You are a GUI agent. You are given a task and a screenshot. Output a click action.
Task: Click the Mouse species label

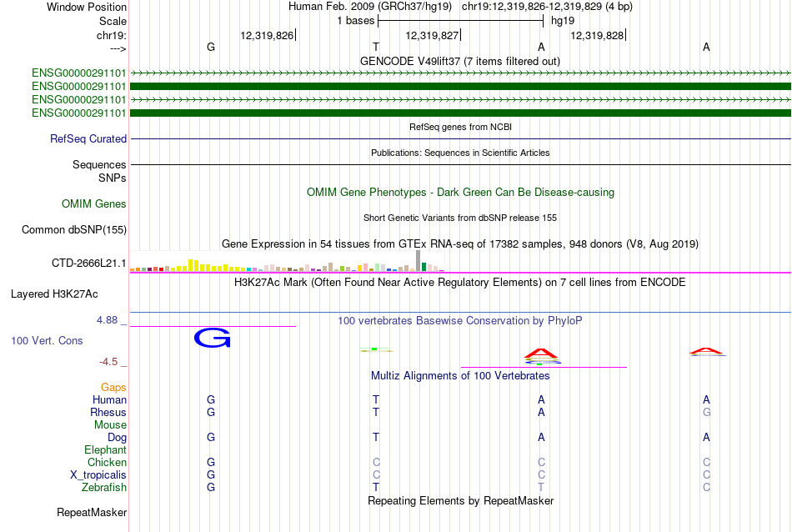(110, 425)
